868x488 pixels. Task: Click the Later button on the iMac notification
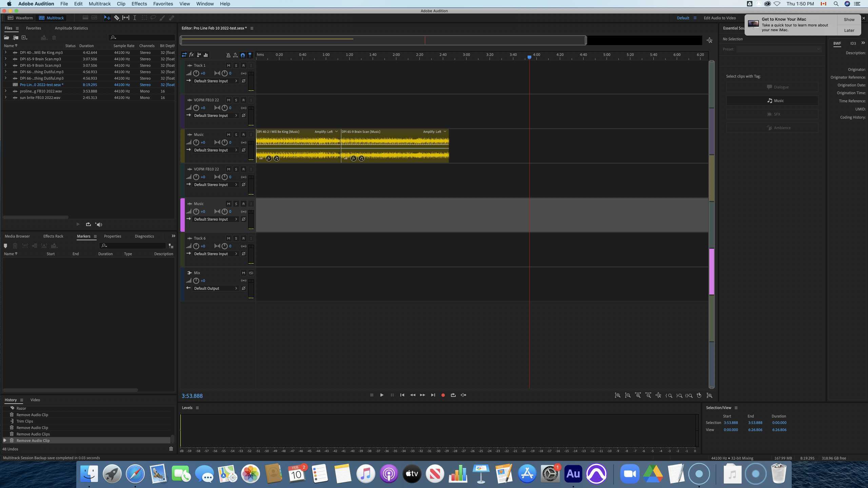tap(849, 30)
